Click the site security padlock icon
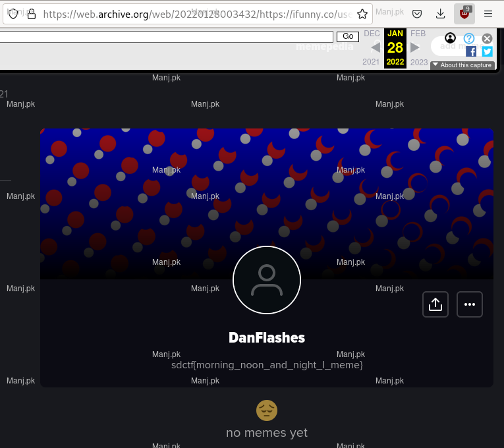 [x=31, y=14]
